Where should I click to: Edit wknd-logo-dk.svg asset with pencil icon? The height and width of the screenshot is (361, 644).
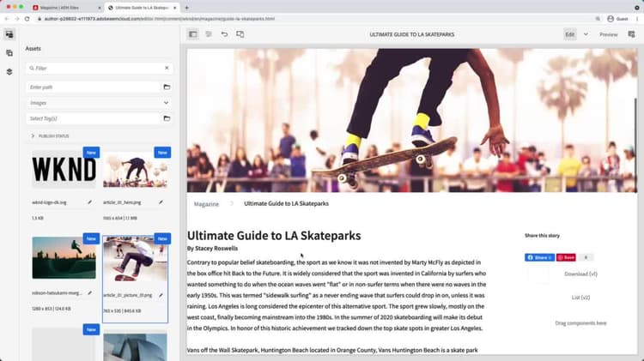(x=89, y=202)
